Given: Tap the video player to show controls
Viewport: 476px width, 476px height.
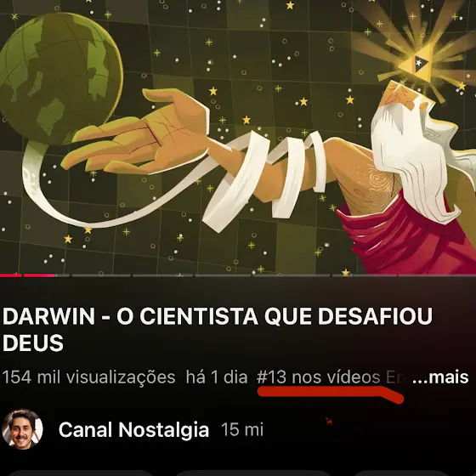Looking at the screenshot, I should tap(238, 137).
